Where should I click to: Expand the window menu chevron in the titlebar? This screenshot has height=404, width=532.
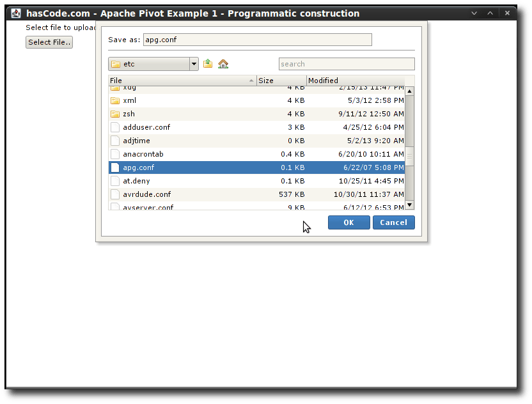(x=474, y=12)
